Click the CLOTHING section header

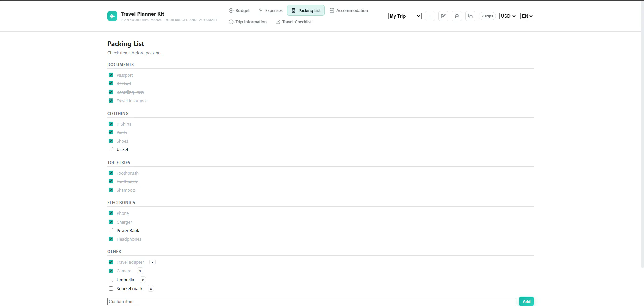[118, 113]
